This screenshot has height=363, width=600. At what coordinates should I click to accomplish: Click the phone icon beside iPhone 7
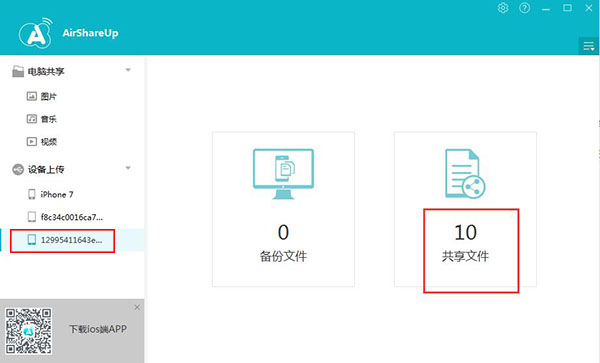pyautogui.click(x=32, y=194)
